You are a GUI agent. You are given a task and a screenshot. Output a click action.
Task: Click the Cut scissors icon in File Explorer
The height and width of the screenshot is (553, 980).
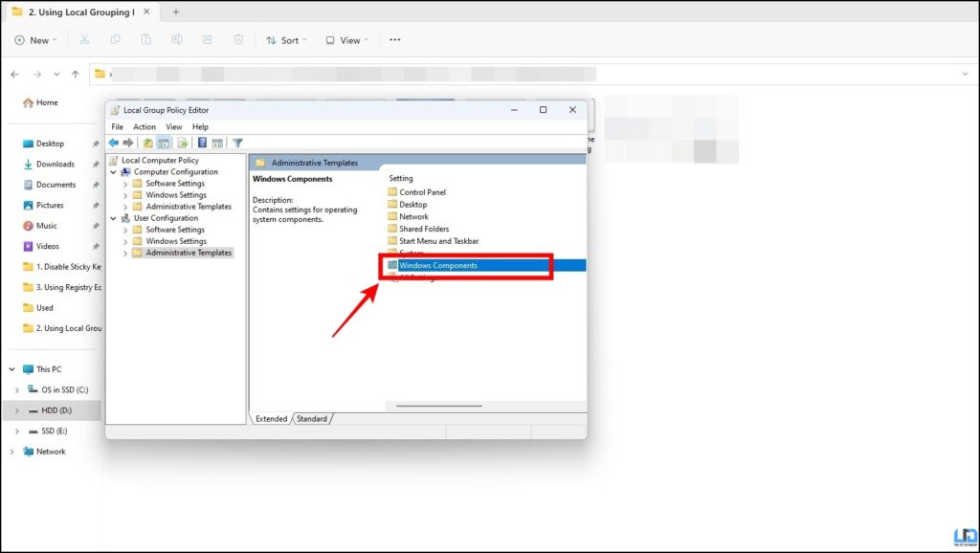click(84, 40)
